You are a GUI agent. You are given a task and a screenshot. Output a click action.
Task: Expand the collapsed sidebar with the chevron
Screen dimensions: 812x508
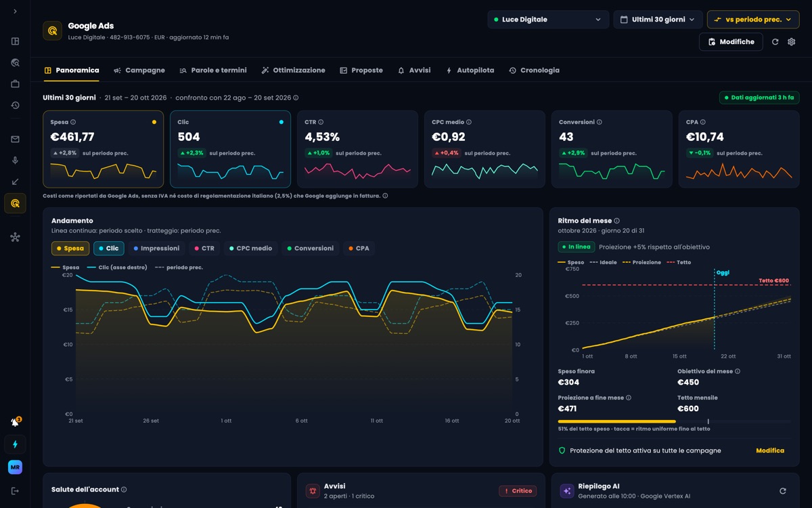[x=15, y=12]
